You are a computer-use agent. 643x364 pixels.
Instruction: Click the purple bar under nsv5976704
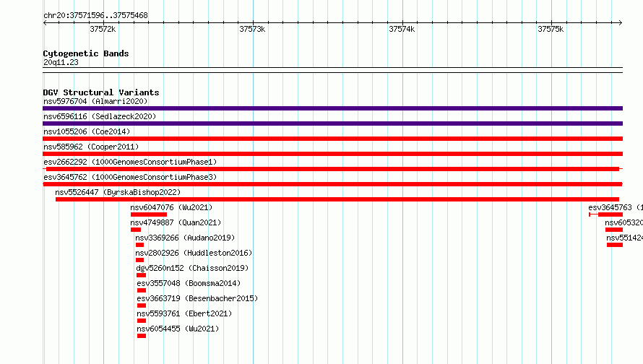(332, 108)
